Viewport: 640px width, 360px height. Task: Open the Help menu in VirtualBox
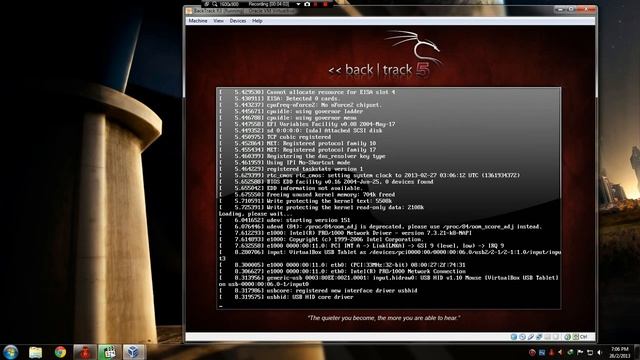[257, 21]
